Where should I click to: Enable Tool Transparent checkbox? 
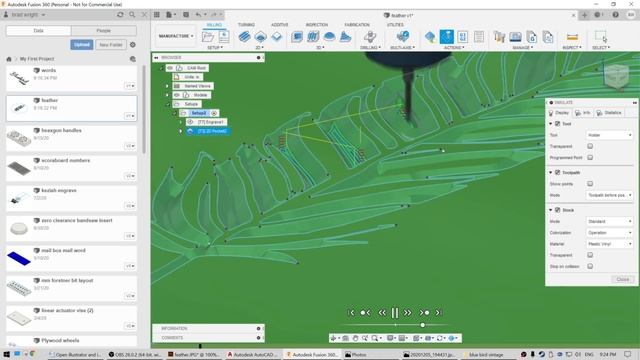tap(590, 146)
